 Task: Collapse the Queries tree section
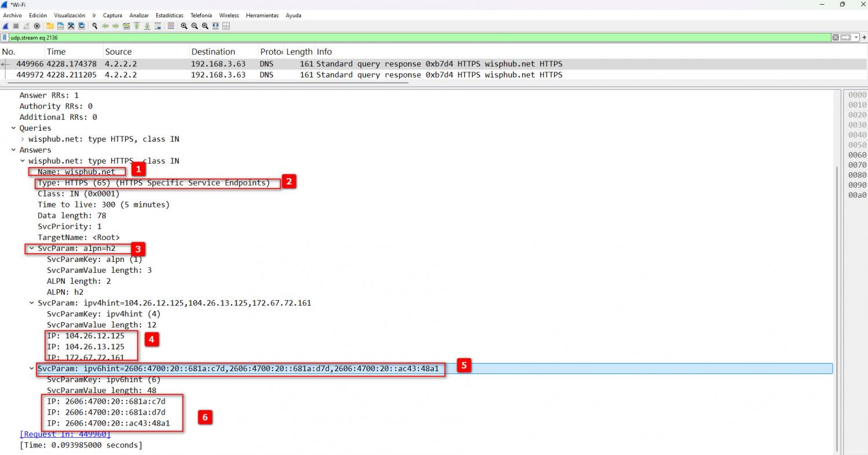[13, 128]
